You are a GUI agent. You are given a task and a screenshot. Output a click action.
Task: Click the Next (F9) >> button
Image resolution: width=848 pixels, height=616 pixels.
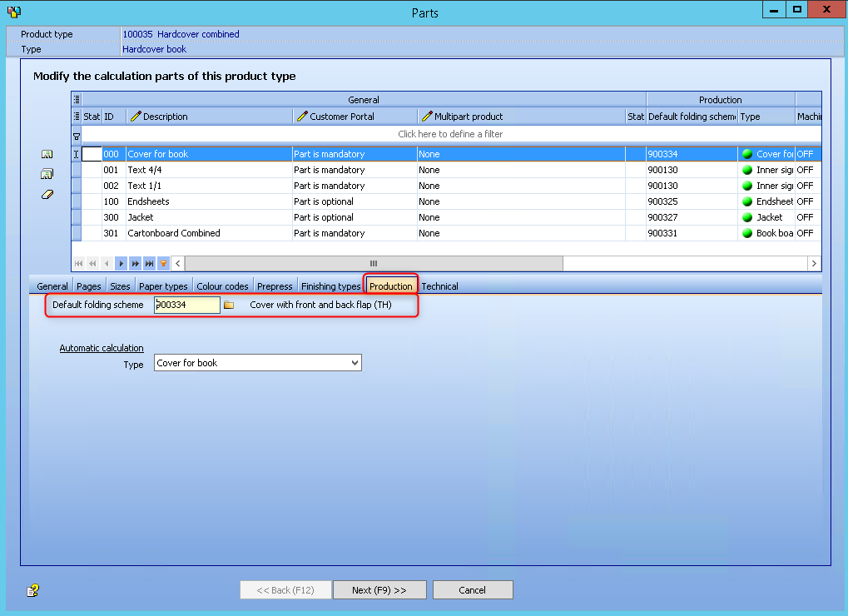379,590
